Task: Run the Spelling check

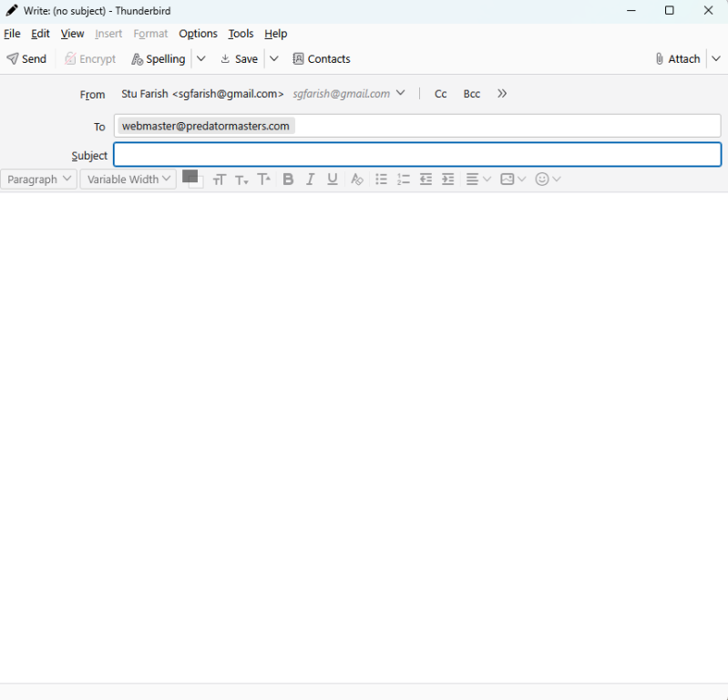Action: coord(159,59)
